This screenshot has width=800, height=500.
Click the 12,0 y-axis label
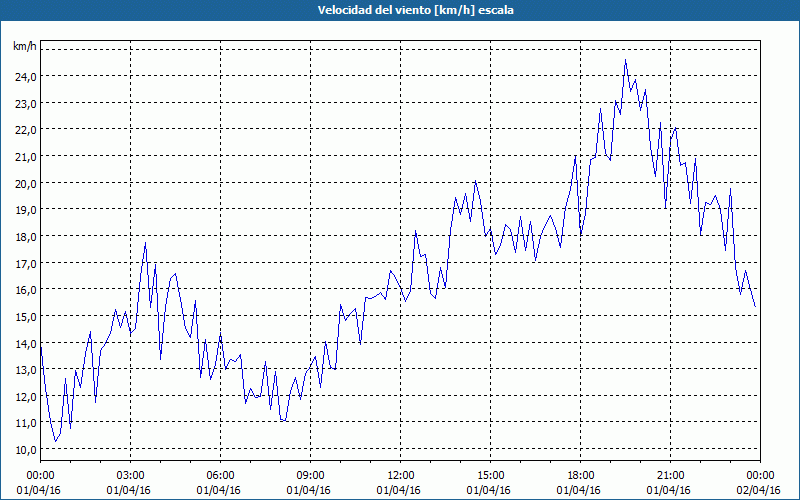26,396
